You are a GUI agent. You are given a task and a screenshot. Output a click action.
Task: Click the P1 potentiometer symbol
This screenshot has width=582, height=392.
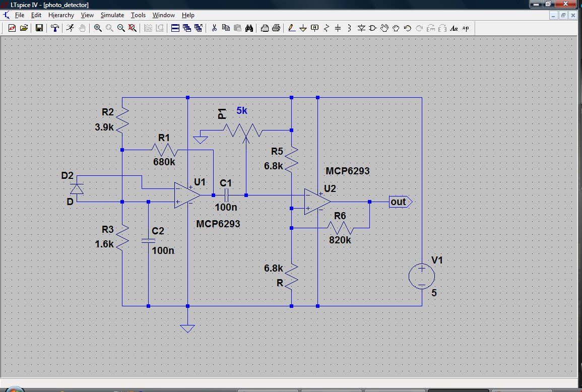point(242,132)
